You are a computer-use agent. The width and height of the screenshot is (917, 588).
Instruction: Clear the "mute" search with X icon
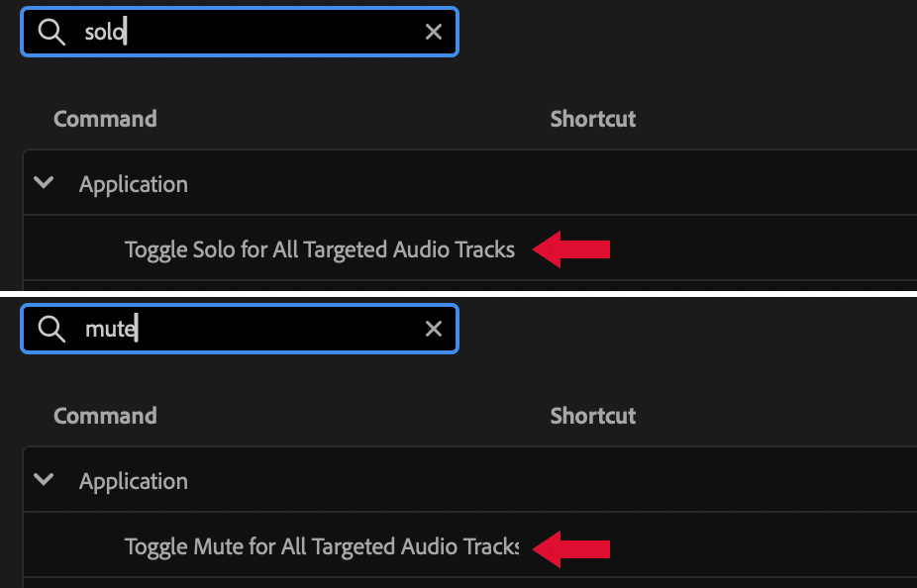(433, 329)
